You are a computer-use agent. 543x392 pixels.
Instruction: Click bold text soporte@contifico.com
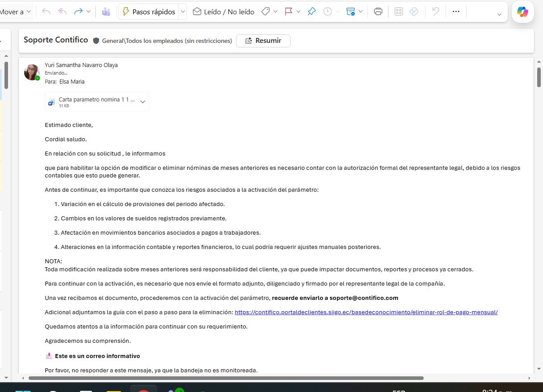[x=364, y=298]
